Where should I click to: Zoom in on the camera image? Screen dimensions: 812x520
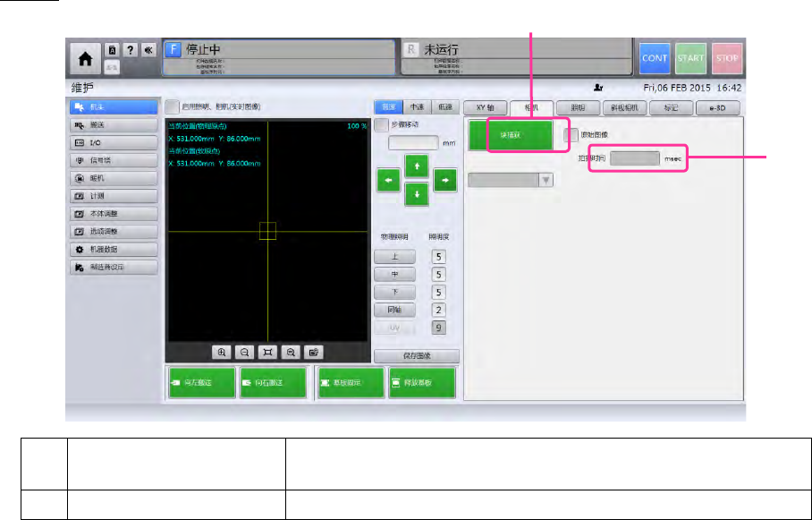point(222,353)
